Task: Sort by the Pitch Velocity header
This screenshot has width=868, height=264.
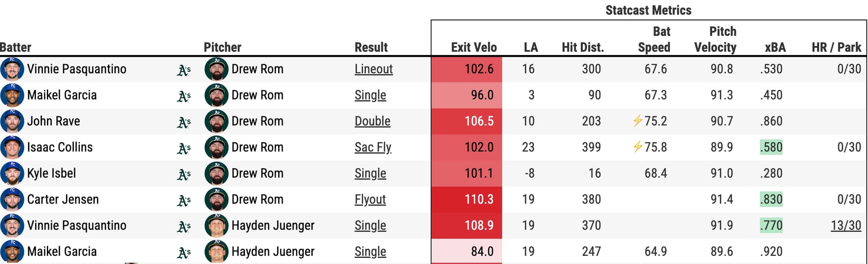Action: (x=715, y=39)
